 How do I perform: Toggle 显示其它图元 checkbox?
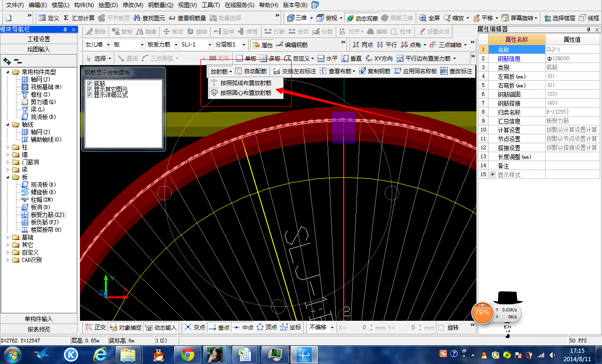point(89,89)
